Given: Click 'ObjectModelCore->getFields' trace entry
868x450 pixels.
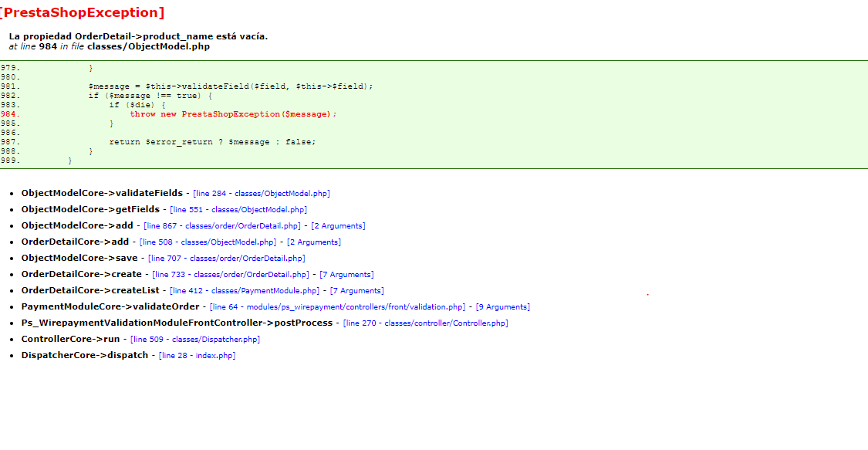Looking at the screenshot, I should (90, 209).
